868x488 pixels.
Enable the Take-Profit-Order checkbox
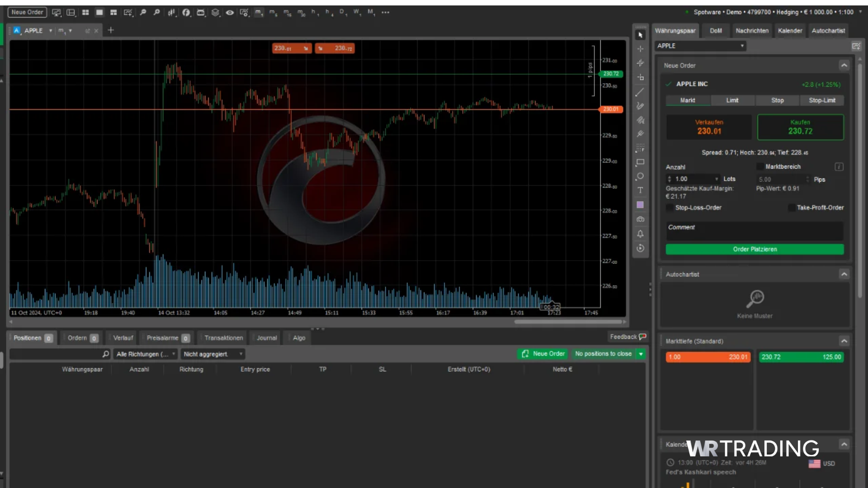[791, 207]
